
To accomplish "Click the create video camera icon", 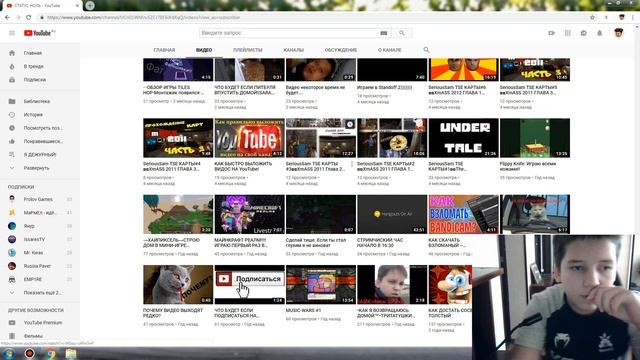I will (551, 33).
